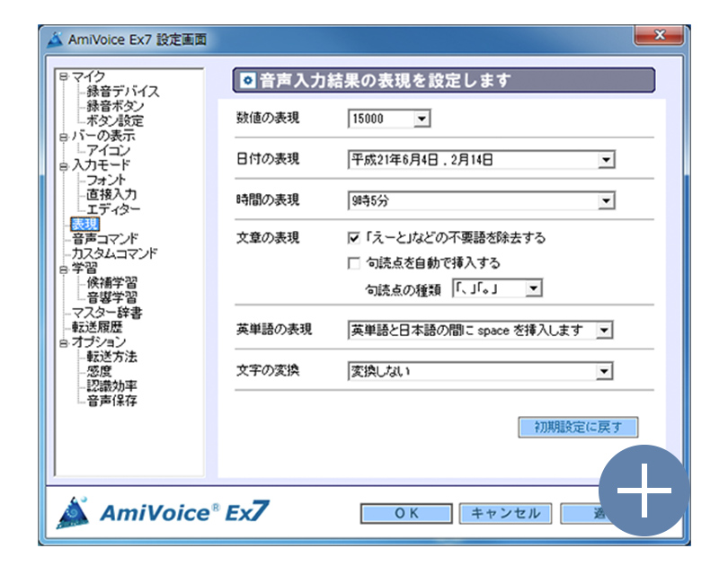Click the バーの表示 tree label
Screen dimensions: 728x566
point(103,136)
